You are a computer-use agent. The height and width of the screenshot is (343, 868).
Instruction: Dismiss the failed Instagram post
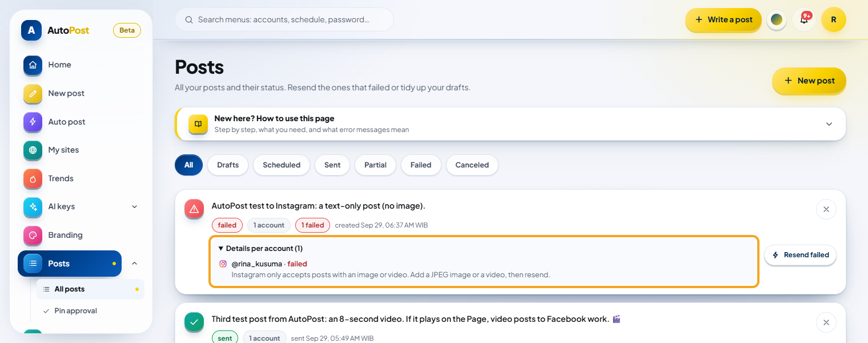826,209
